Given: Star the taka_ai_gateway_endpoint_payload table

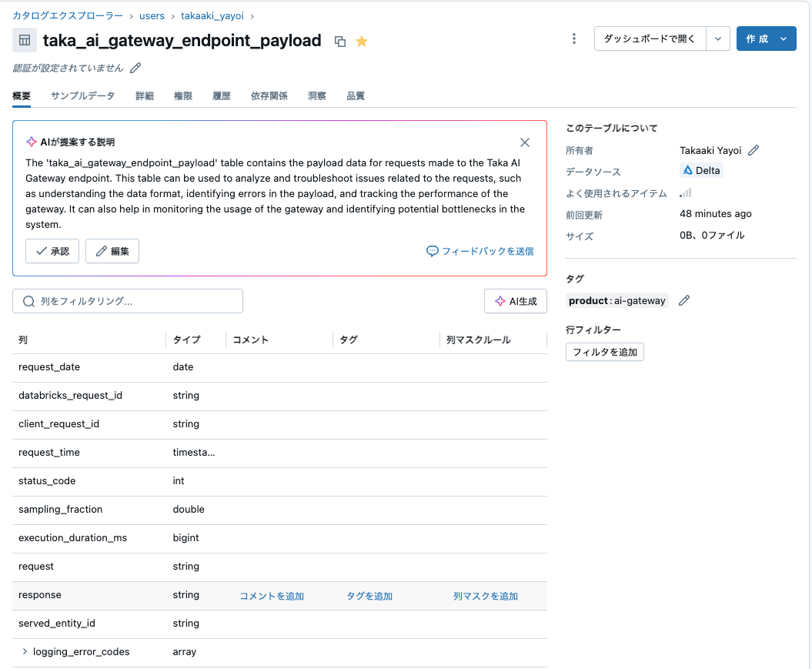Looking at the screenshot, I should [x=362, y=41].
